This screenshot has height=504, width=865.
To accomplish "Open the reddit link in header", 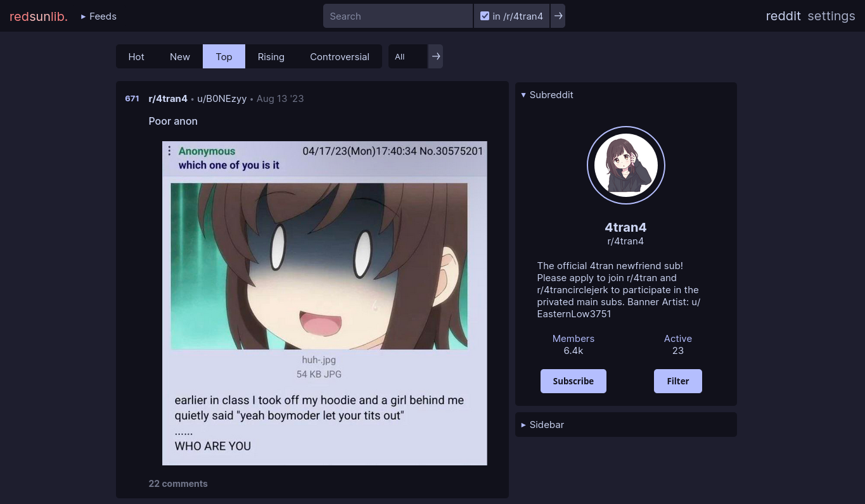I will pos(783,16).
